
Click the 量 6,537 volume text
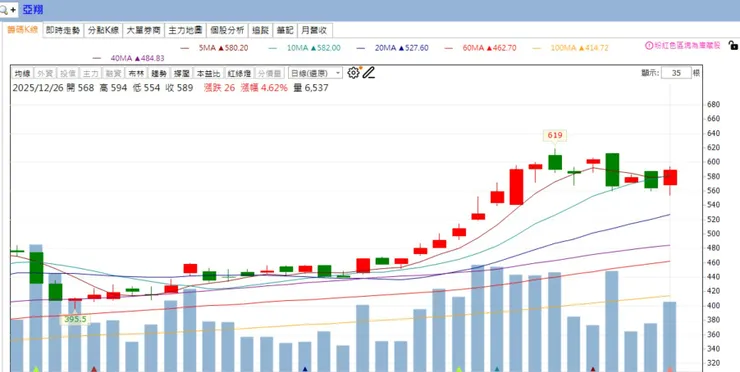(311, 88)
